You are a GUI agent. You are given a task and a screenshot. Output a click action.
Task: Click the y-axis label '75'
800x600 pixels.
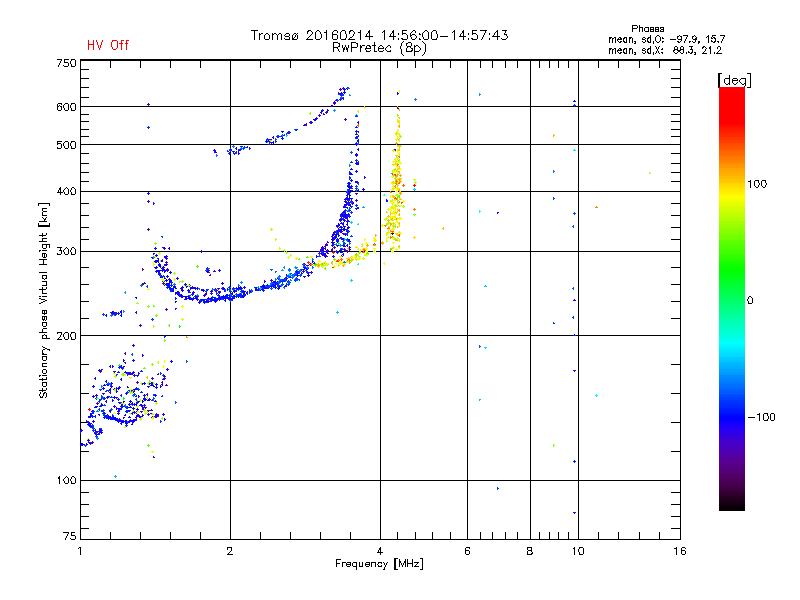[70, 536]
